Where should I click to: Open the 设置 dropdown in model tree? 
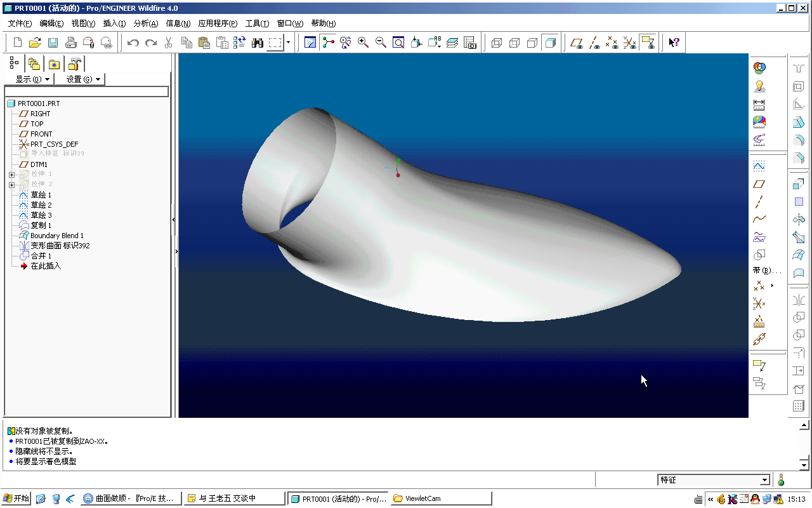click(81, 79)
